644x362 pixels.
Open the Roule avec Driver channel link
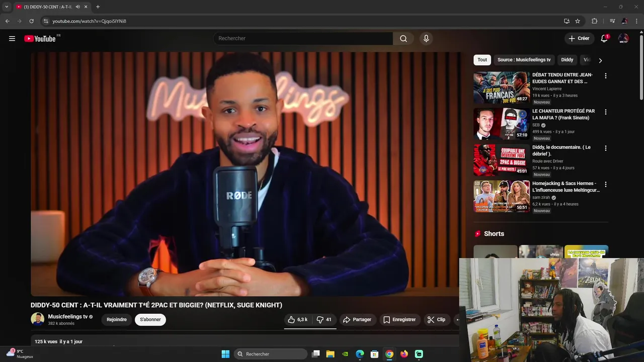pos(547,161)
